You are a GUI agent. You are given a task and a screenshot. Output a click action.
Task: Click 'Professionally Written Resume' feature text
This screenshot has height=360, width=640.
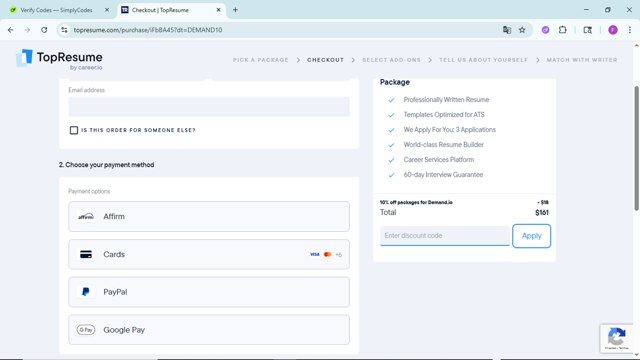[x=446, y=100]
